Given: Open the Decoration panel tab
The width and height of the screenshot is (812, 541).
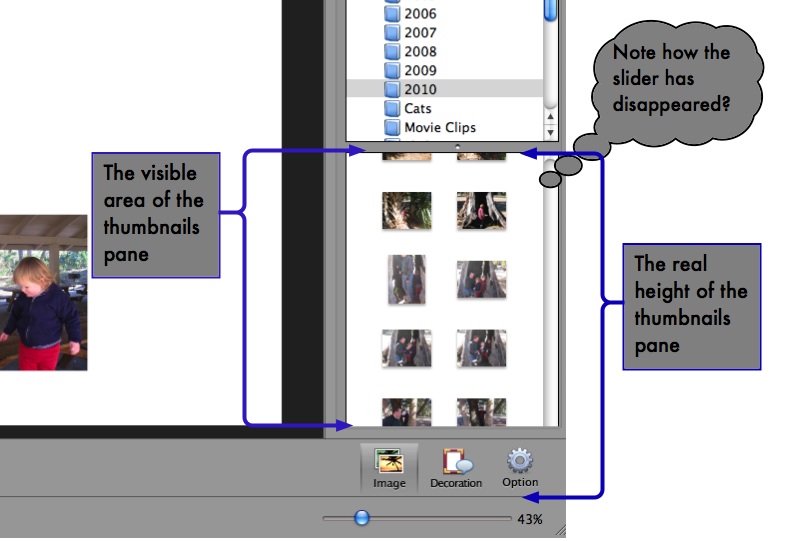Looking at the screenshot, I should point(456,469).
